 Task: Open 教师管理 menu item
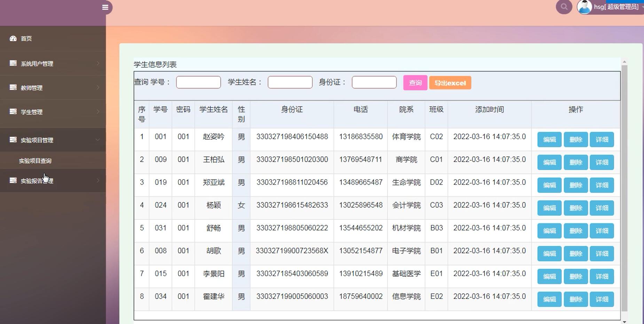coord(53,87)
